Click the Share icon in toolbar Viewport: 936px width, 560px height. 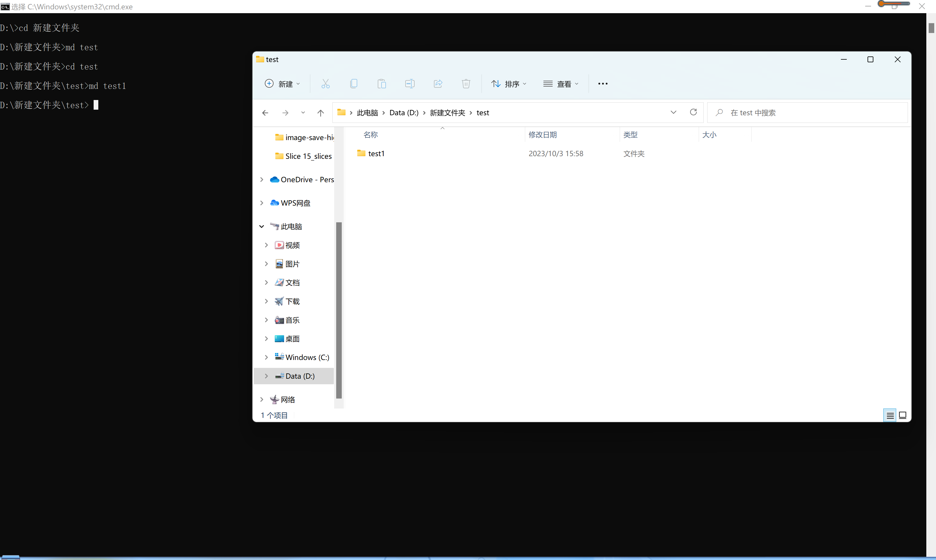click(438, 83)
